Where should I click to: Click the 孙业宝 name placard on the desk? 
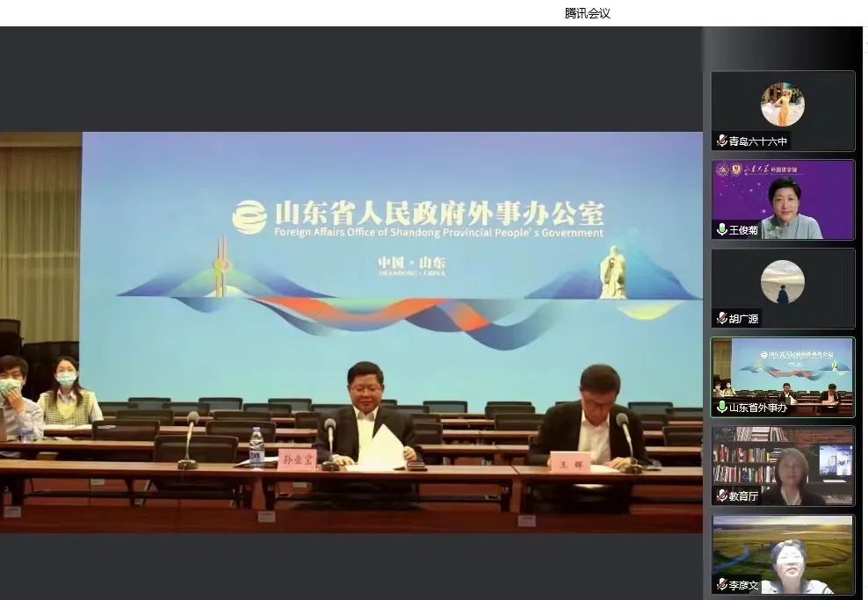[x=297, y=459]
